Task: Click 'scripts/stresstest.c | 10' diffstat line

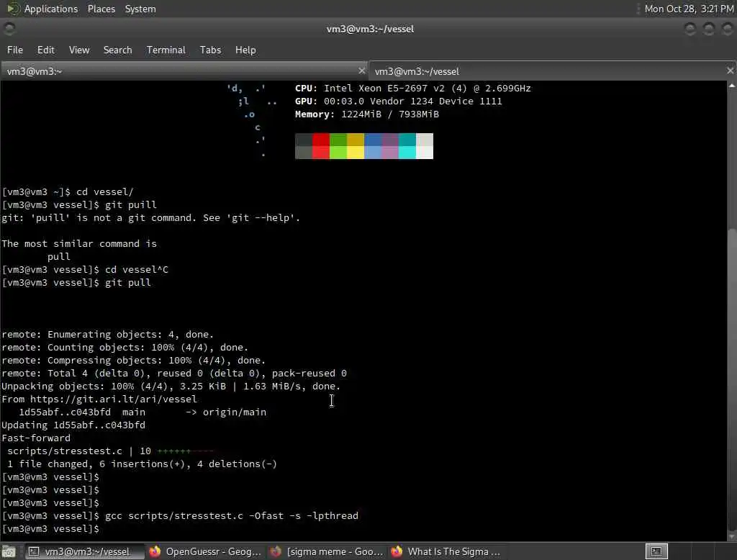Action: pyautogui.click(x=110, y=451)
